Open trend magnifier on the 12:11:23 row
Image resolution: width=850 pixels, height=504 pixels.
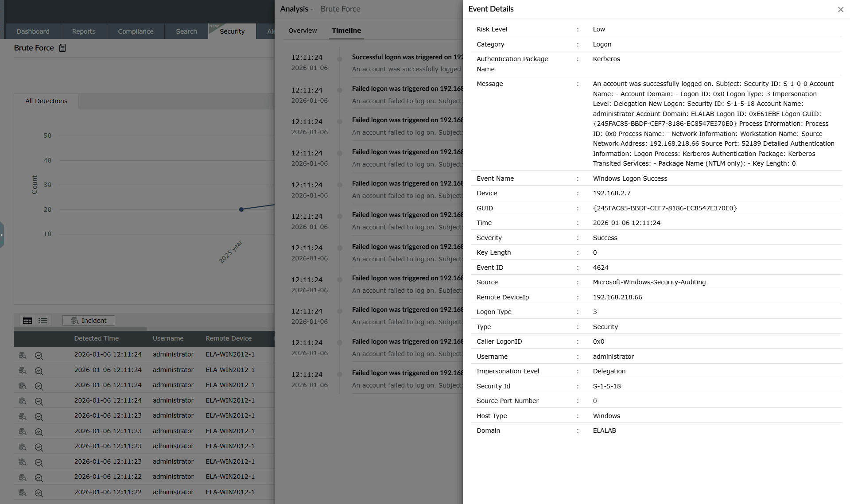[39, 416]
